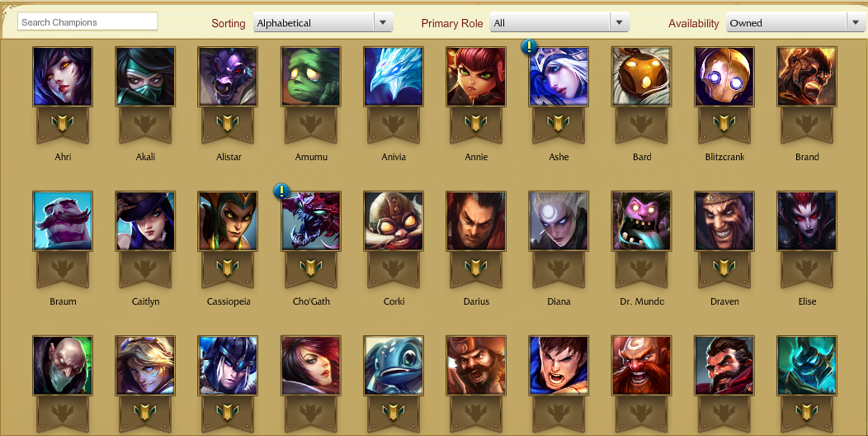Click the Dr. Mundo champion icon
The image size is (868, 436).
[642, 221]
